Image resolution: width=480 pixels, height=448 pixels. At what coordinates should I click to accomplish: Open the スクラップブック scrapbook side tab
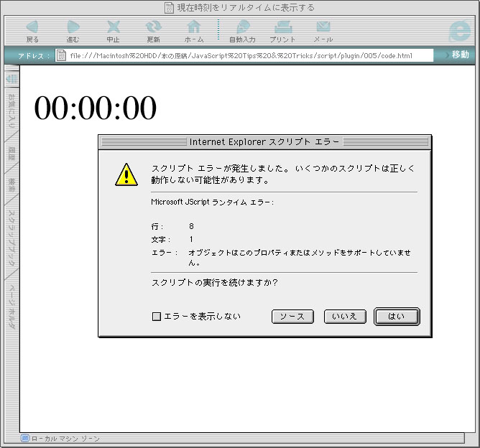point(11,238)
